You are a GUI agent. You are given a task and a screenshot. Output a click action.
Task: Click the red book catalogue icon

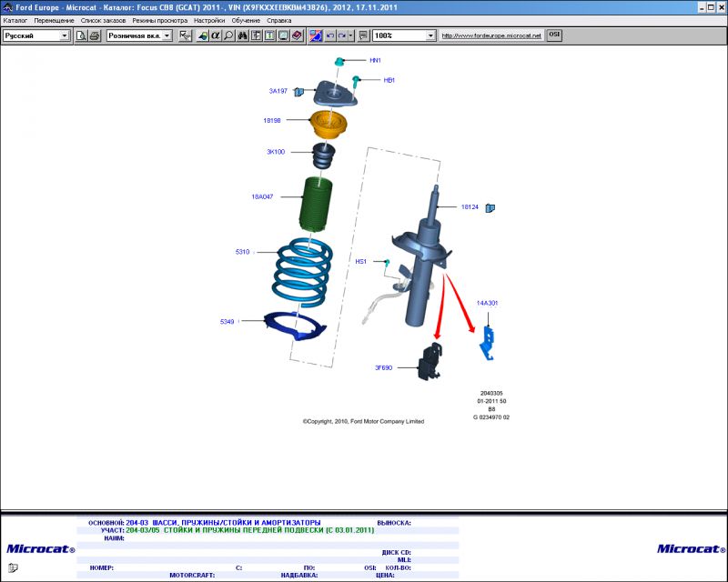coord(298,35)
